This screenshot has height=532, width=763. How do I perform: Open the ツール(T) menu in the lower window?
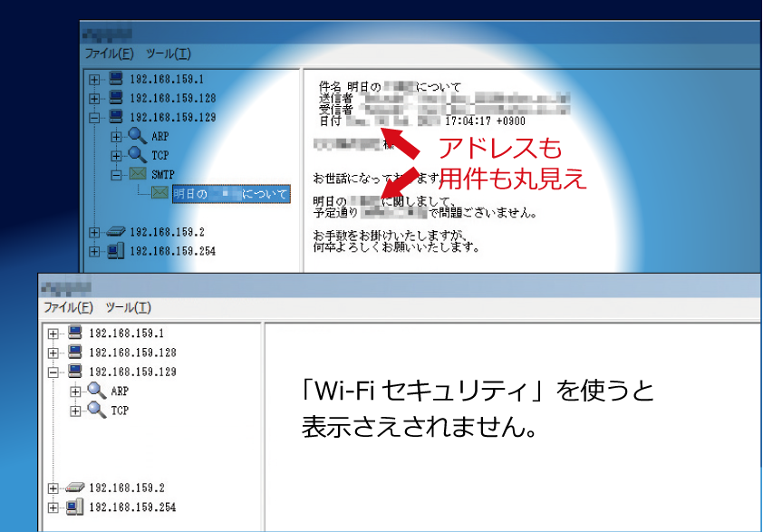[128, 307]
